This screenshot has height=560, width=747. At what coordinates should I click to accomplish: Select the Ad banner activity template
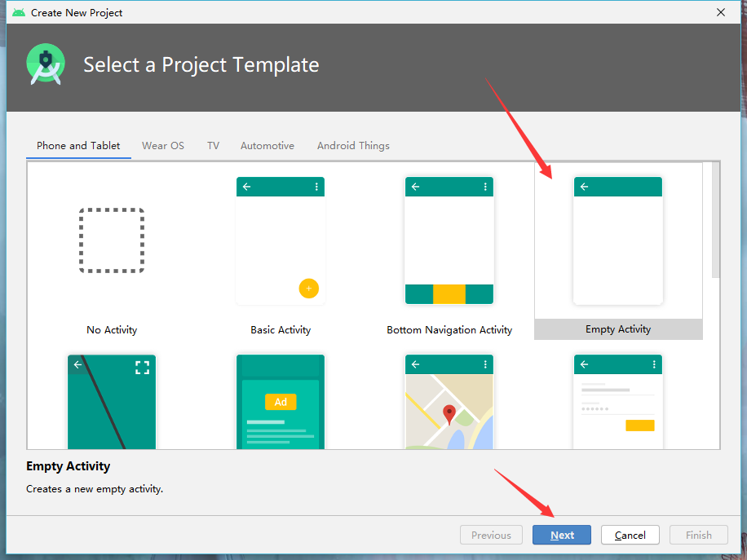[281, 401]
